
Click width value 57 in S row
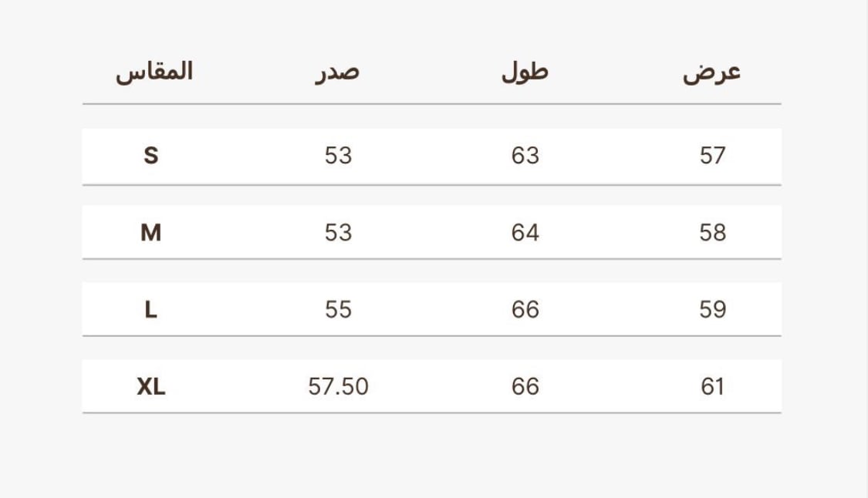(712, 156)
